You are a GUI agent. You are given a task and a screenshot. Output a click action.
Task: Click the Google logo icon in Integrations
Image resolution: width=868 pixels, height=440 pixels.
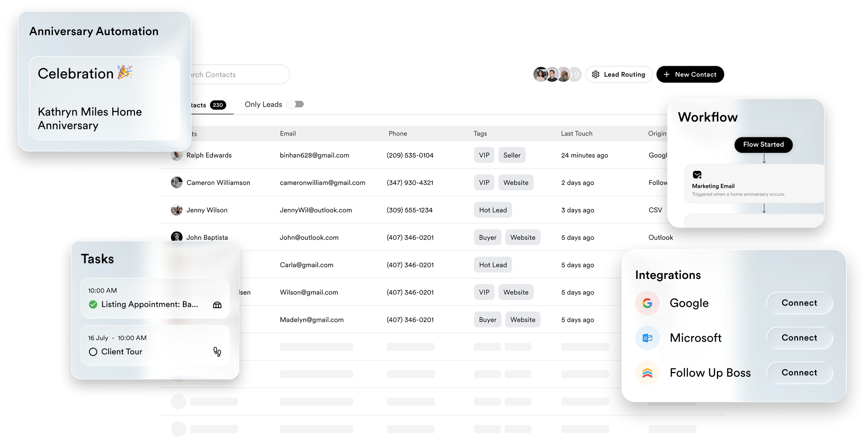(647, 303)
